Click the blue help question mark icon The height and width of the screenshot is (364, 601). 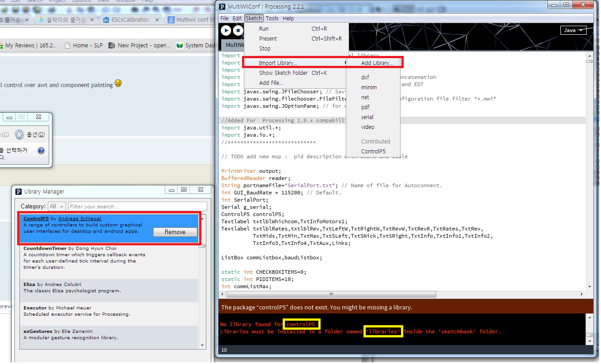[41, 151]
